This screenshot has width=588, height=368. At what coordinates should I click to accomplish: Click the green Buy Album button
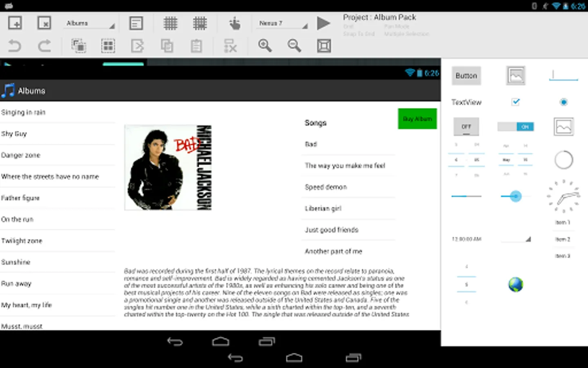click(417, 119)
